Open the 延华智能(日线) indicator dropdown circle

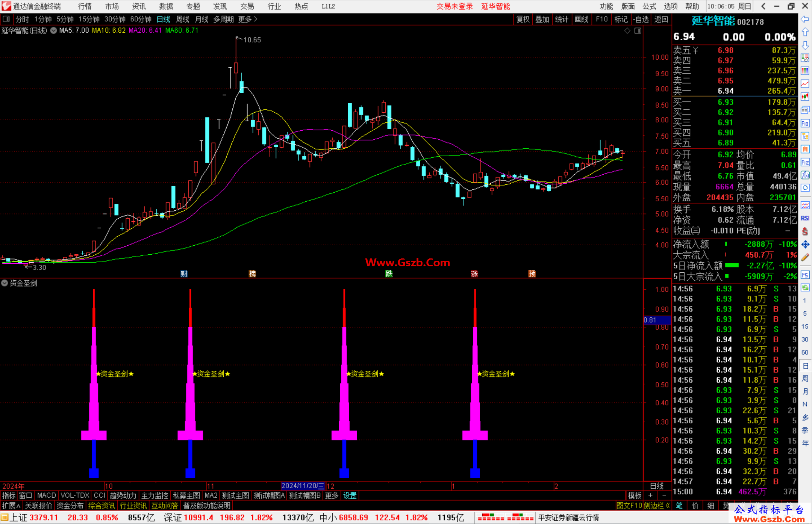click(53, 30)
